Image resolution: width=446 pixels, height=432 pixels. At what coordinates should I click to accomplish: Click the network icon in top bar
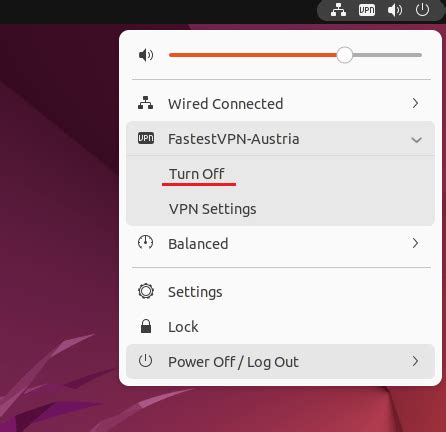click(x=338, y=10)
